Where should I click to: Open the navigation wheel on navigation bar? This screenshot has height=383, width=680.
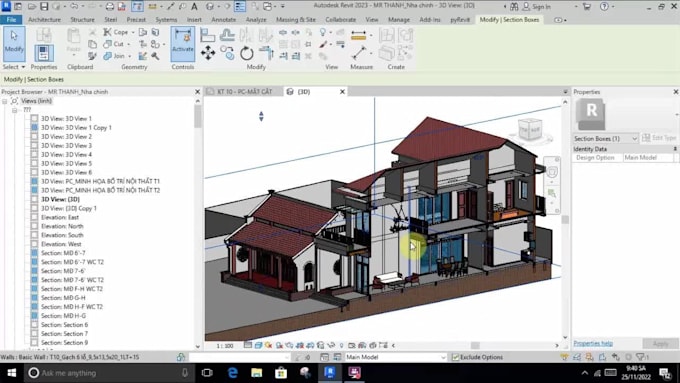(552, 172)
